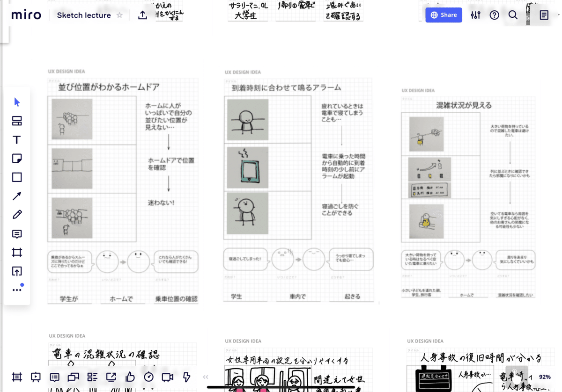Toggle the chat panel open

point(54,377)
